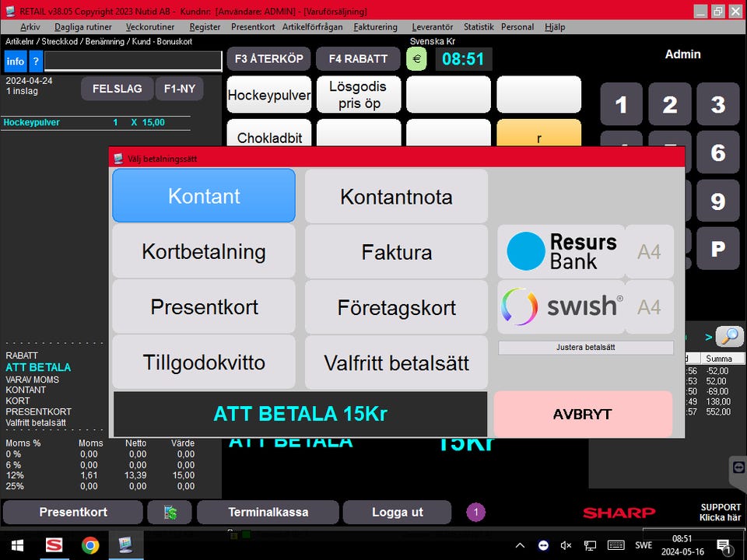The width and height of the screenshot is (747, 560).
Task: Click the magnifier search icon
Action: [x=729, y=337]
